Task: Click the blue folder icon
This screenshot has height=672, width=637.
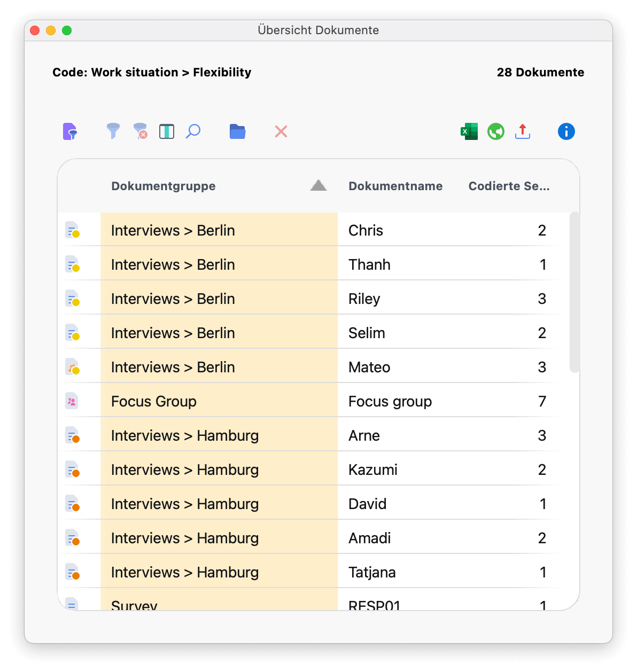Action: (x=237, y=131)
